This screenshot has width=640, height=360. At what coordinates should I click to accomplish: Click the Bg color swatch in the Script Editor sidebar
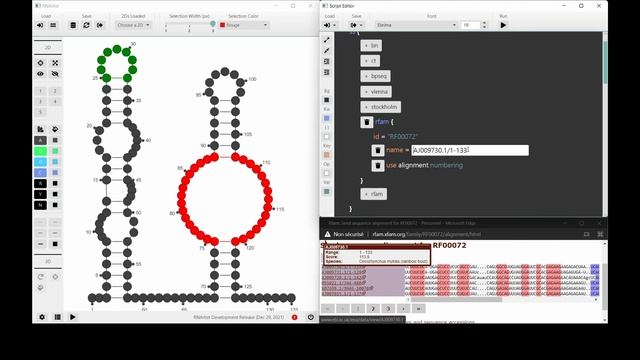coord(327,100)
